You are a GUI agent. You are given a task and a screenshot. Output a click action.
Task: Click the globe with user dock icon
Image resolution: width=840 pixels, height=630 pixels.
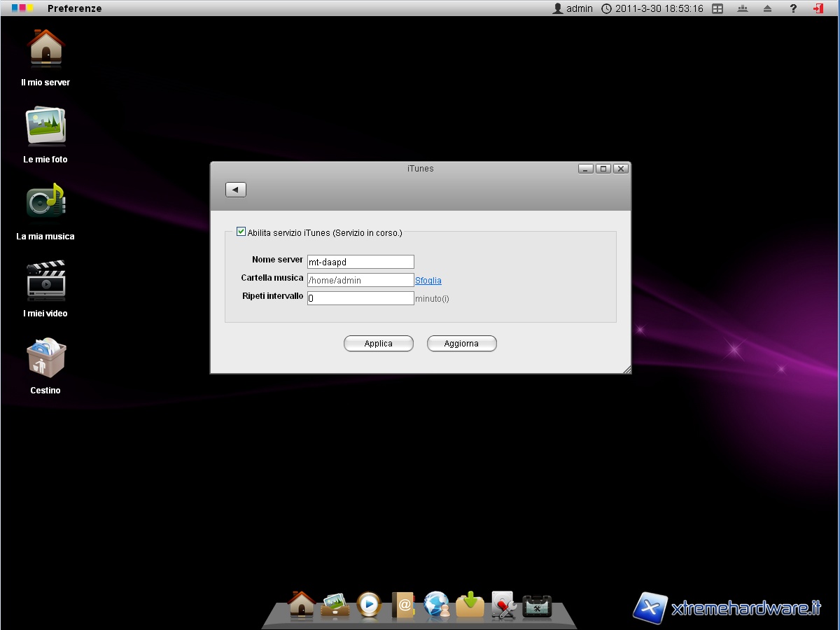437,604
